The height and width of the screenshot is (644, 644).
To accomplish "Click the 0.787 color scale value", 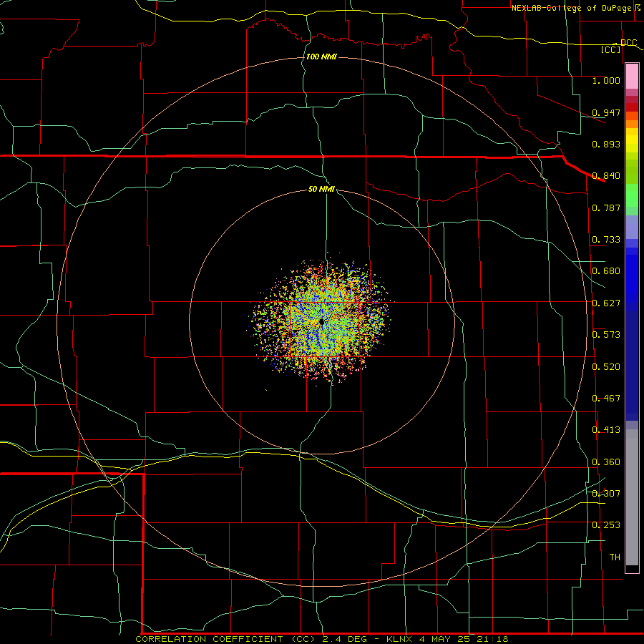I will 606,208.
